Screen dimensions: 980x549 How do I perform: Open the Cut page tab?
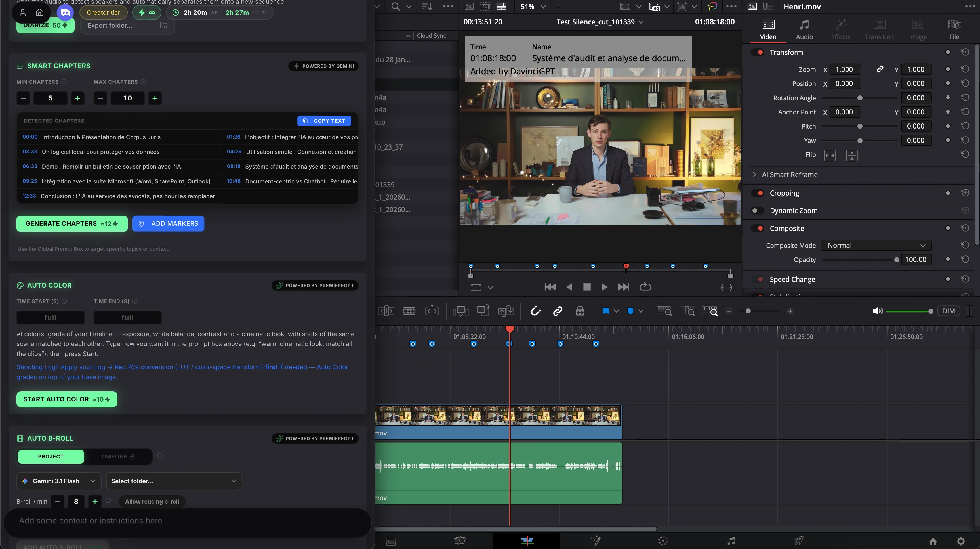point(459,541)
